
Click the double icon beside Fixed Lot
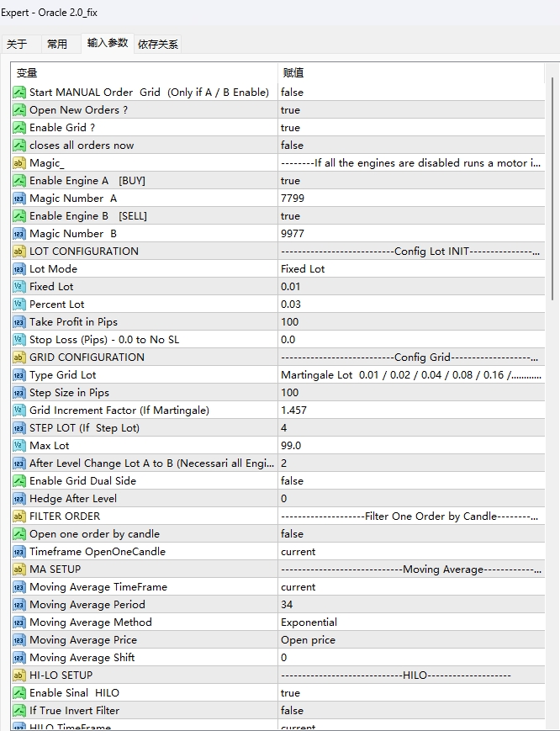19,287
